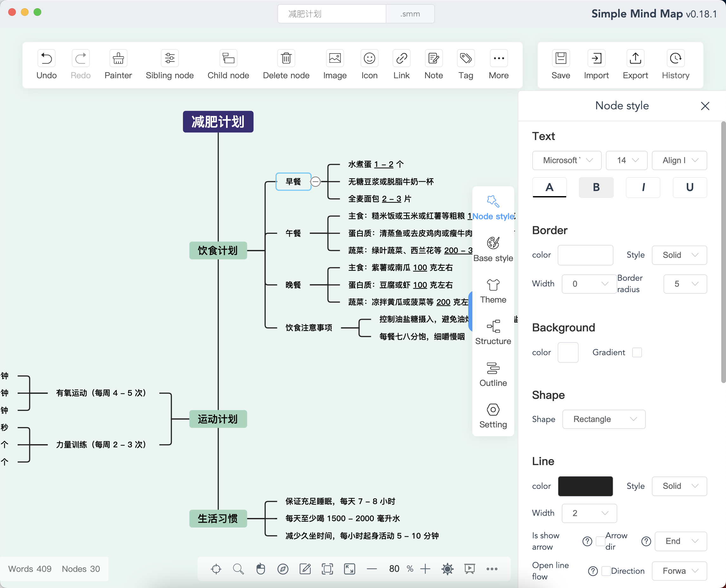Add a Tag to the node
726x588 pixels.
click(x=466, y=64)
